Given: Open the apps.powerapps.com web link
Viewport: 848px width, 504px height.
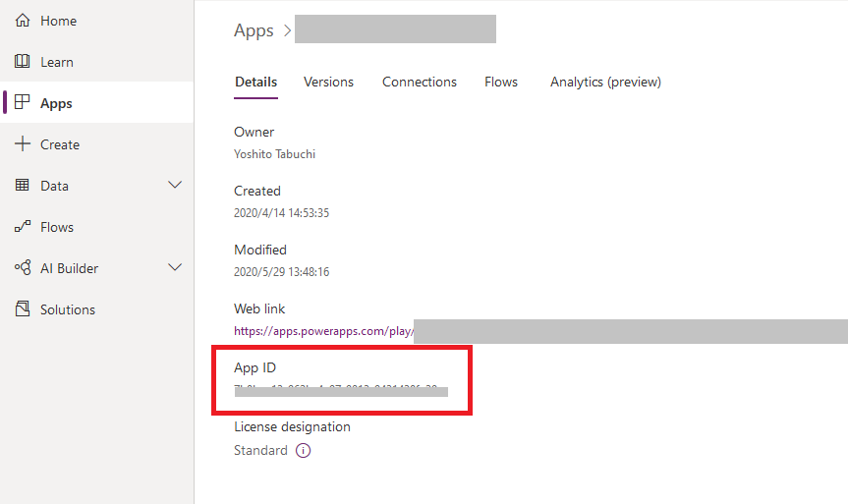Looking at the screenshot, I should [x=323, y=331].
